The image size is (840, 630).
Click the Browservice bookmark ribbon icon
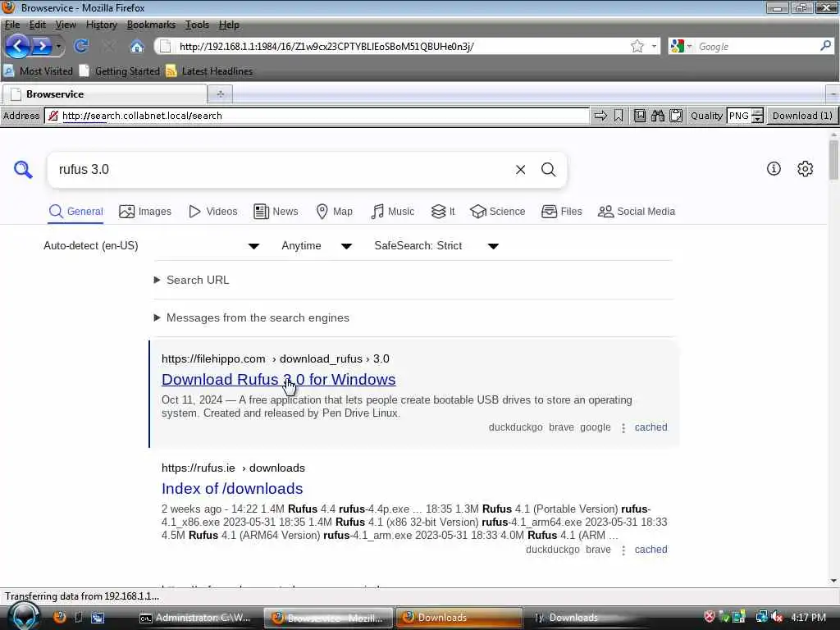(x=619, y=116)
